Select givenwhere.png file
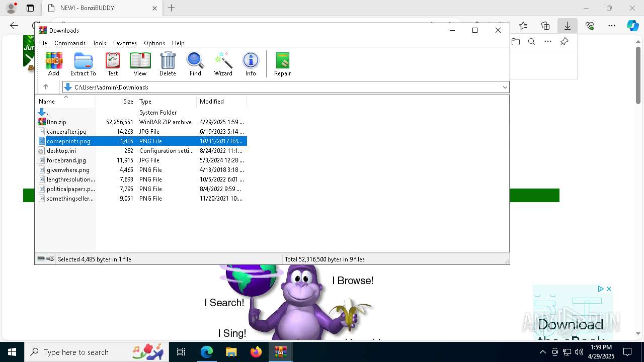 (141, 170)
